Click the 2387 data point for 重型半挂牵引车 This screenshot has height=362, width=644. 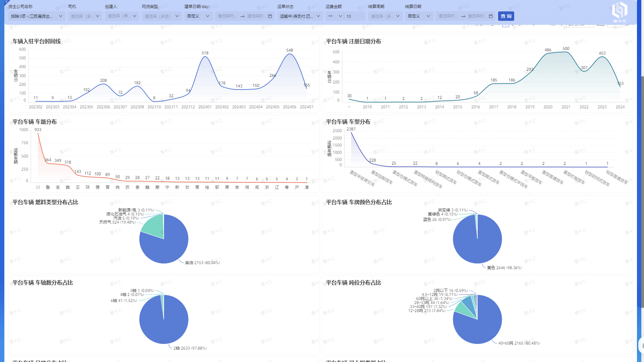pyautogui.click(x=351, y=132)
